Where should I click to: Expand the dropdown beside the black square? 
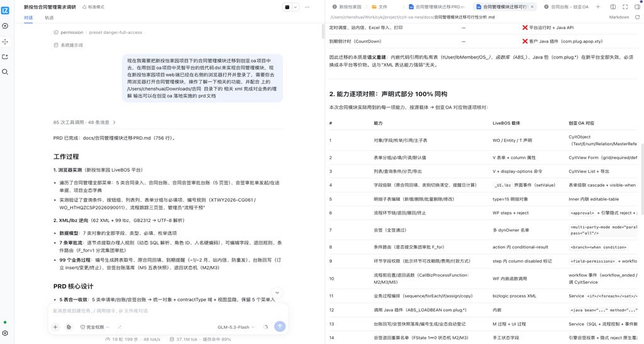pyautogui.click(x=295, y=7)
